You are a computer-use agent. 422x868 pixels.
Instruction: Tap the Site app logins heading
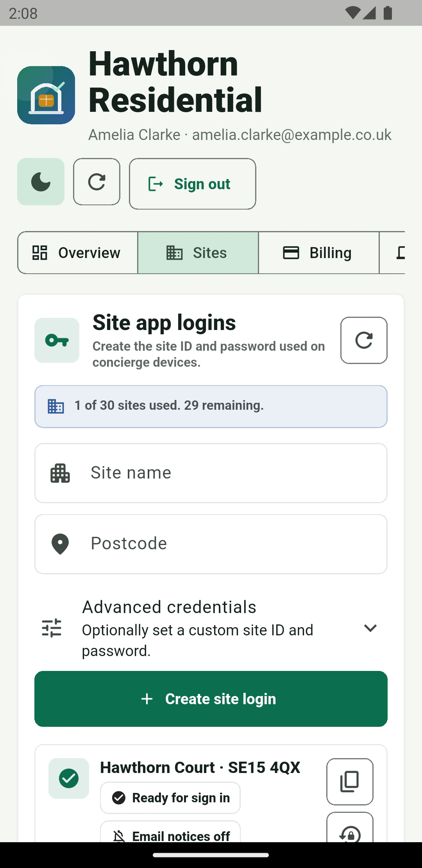[x=164, y=323]
